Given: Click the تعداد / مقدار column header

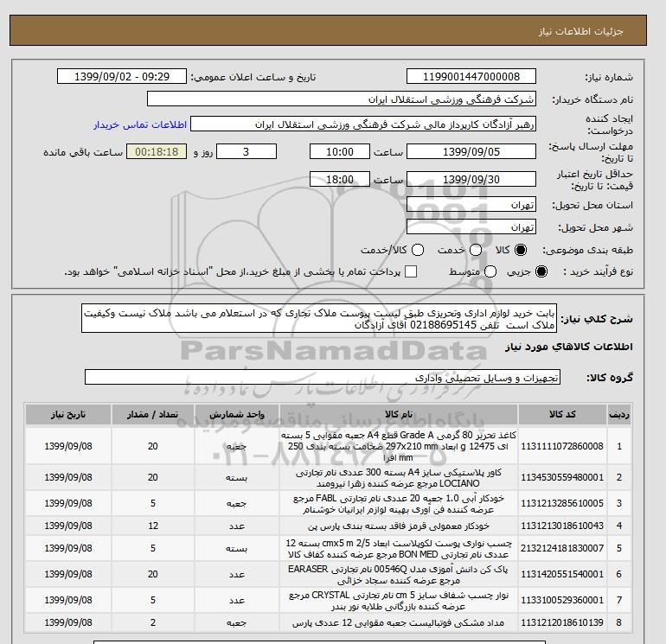Looking at the screenshot, I should pyautogui.click(x=153, y=414).
